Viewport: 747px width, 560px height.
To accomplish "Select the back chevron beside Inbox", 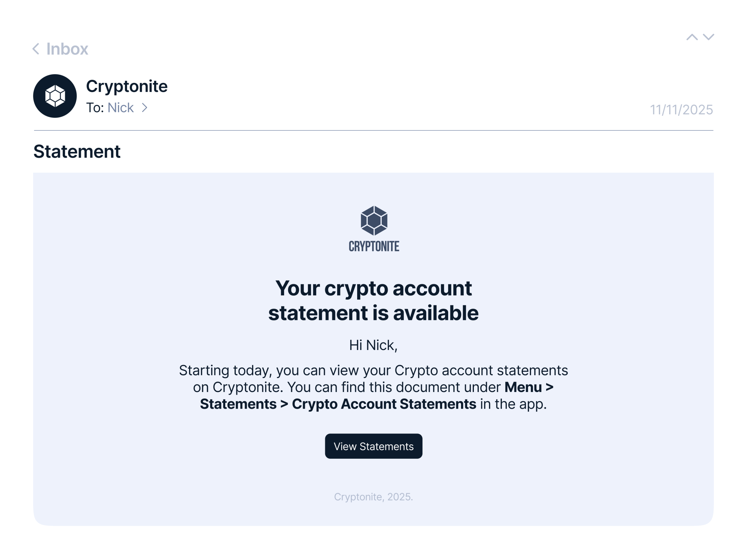I will click(36, 49).
